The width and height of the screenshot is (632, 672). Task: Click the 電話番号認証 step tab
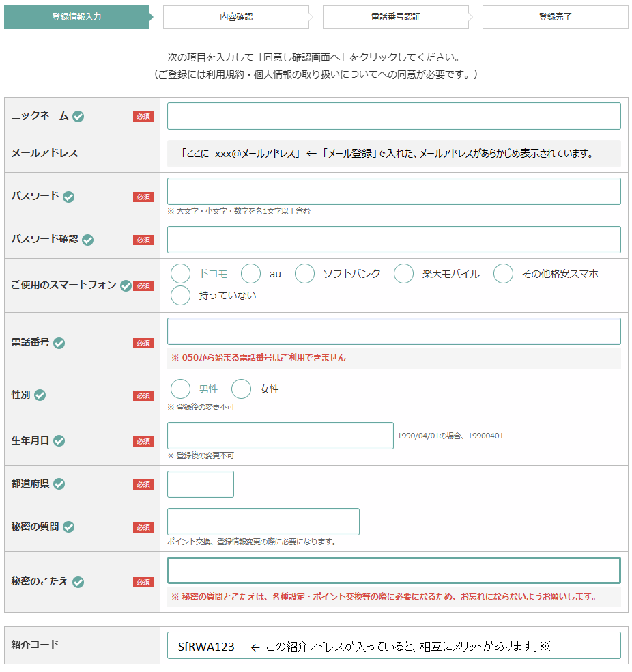[396, 17]
